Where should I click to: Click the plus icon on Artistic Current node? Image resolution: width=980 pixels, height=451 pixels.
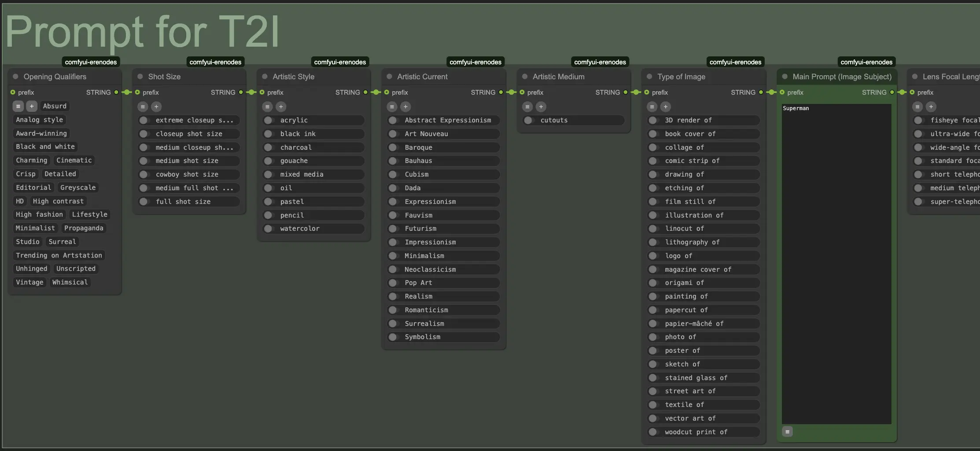[x=405, y=107]
